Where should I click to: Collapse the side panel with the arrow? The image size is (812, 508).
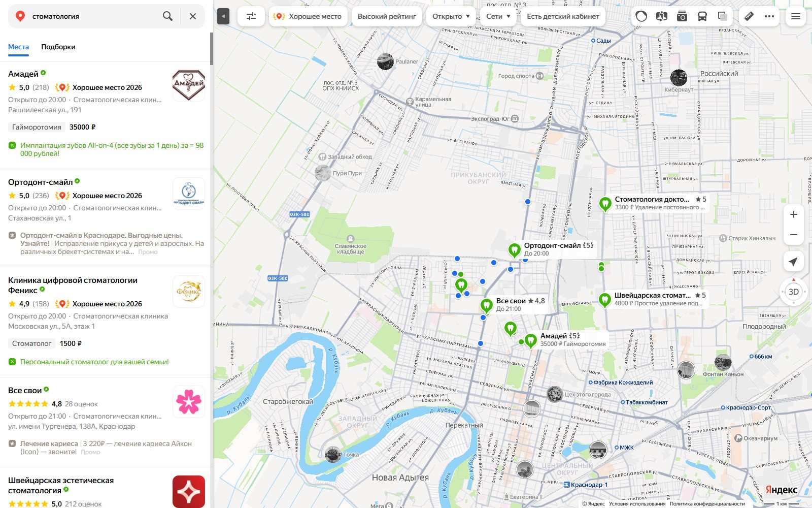tap(223, 16)
